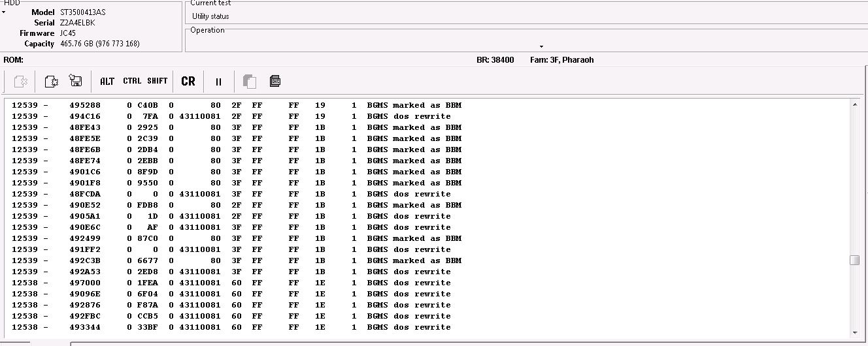The width and height of the screenshot is (868, 346).
Task: Select serial number Z2A4ELBK
Action: coord(78,23)
